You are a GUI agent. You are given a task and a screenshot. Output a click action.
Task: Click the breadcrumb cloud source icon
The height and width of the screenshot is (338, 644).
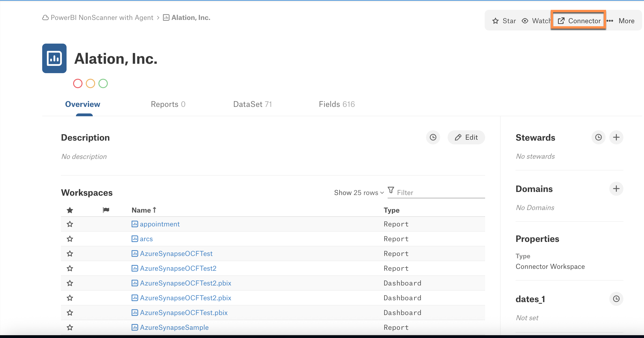(x=45, y=18)
